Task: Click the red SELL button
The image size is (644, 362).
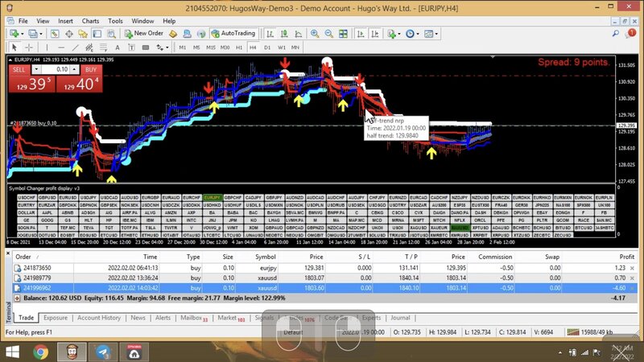Action: 19,70
